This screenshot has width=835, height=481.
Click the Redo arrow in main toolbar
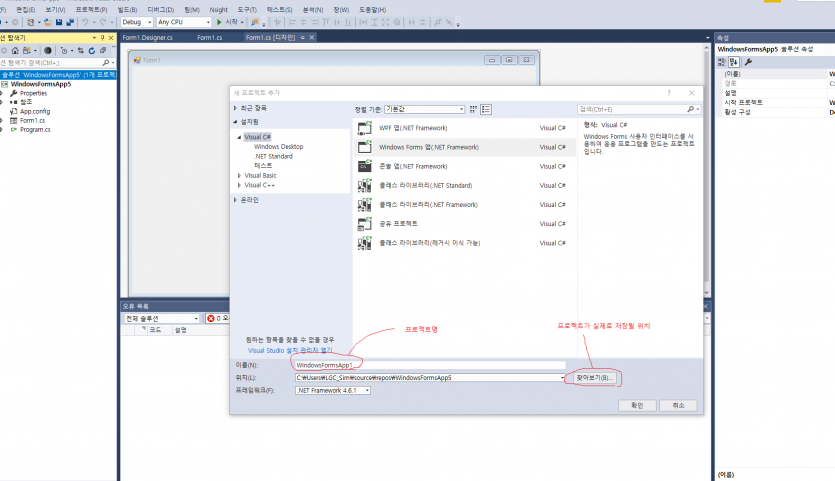[103, 22]
